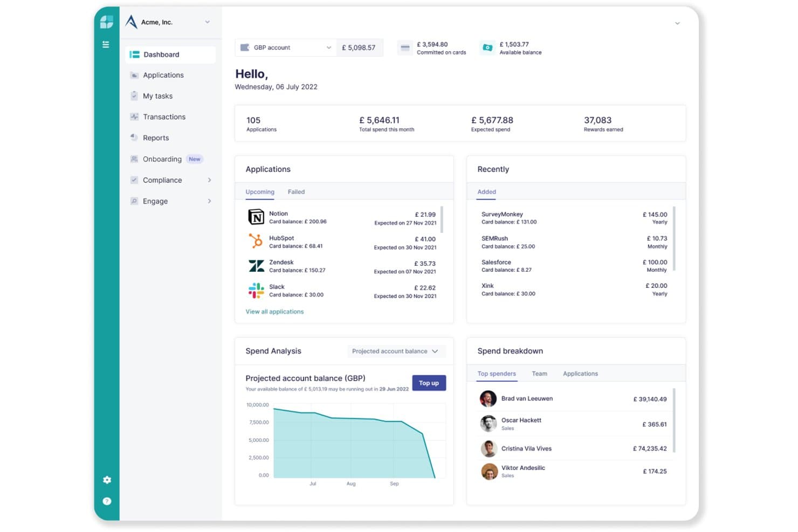The width and height of the screenshot is (798, 532).
Task: Click the Acme, Inc. company logo
Action: [131, 22]
